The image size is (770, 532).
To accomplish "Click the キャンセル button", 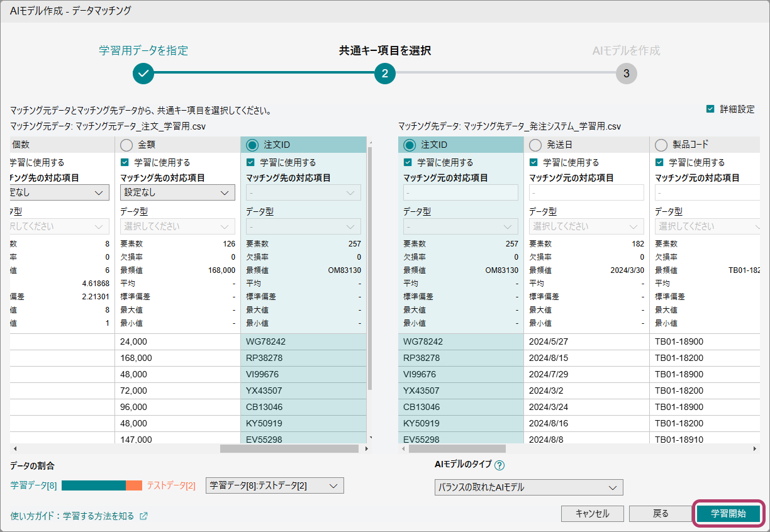I will click(x=593, y=513).
